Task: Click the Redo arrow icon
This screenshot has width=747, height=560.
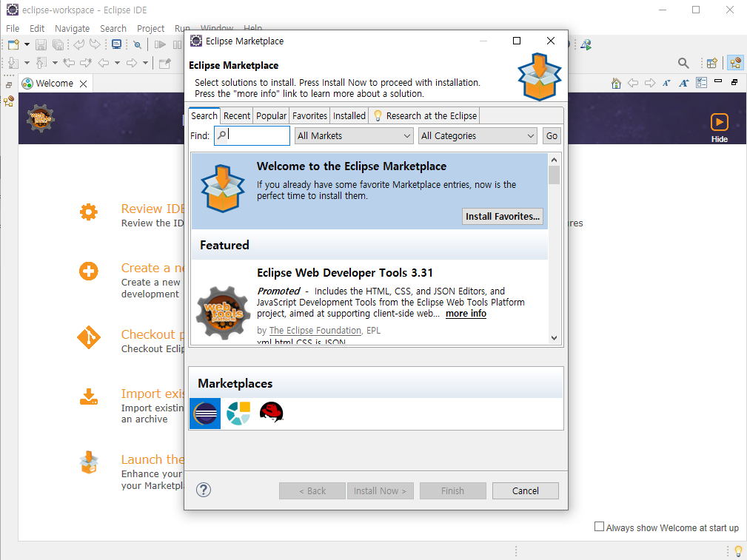Action: (96, 44)
